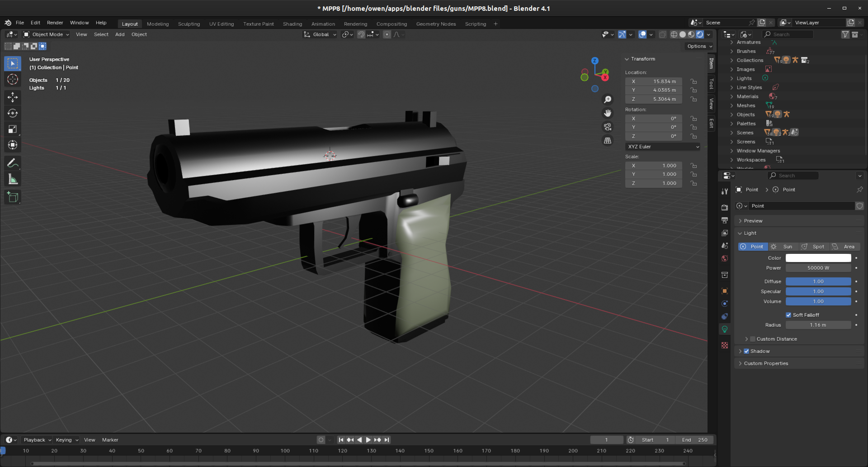
Task: Open the Texture properties tab
Action: (x=725, y=345)
